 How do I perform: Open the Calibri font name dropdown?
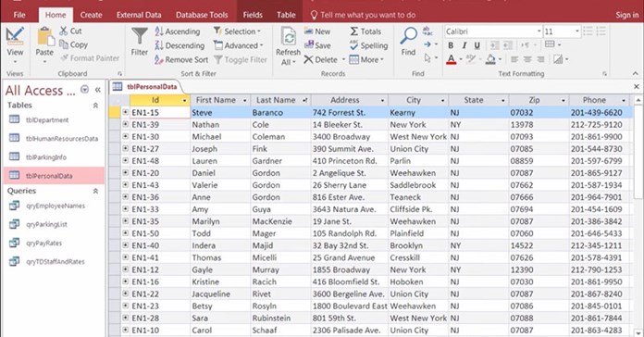click(539, 31)
